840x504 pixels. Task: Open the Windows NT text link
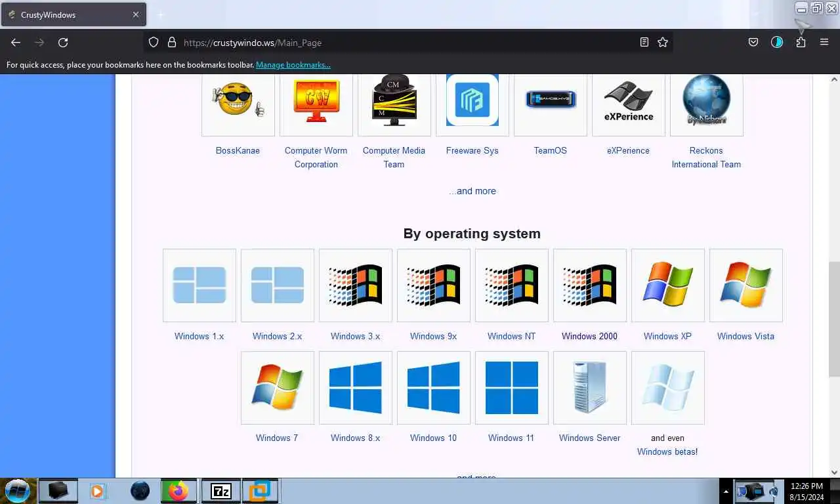[511, 336]
